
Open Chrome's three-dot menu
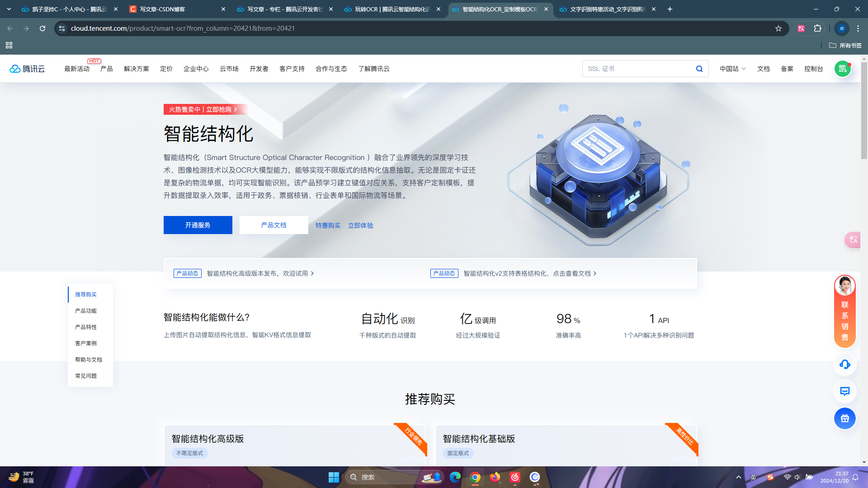[x=858, y=28]
